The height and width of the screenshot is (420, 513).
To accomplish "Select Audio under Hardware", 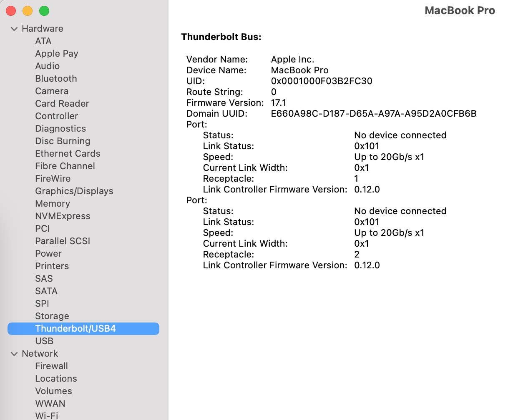I will (48, 66).
